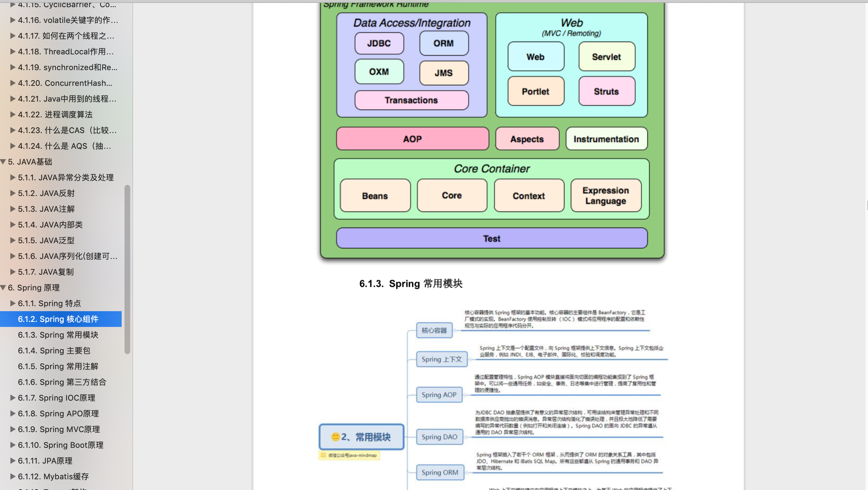
Task: Click the java-mindmap yellow note label
Action: [x=349, y=455]
